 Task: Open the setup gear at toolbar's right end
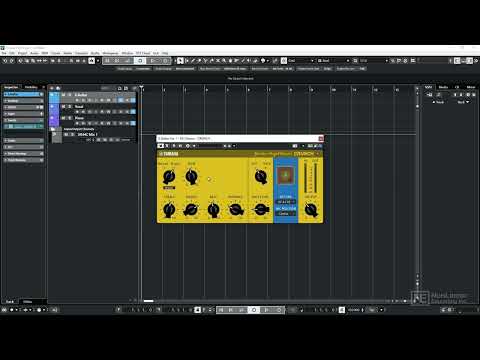tap(475, 61)
